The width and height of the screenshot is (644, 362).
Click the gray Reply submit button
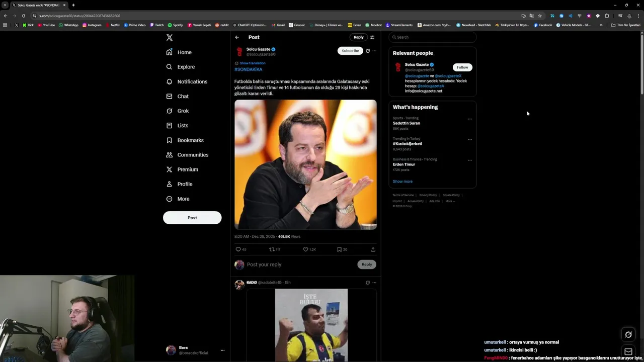pyautogui.click(x=367, y=264)
